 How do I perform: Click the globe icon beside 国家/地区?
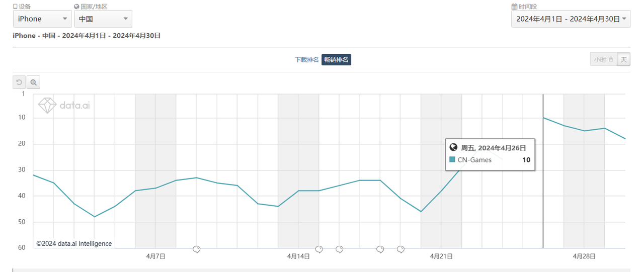tap(76, 7)
